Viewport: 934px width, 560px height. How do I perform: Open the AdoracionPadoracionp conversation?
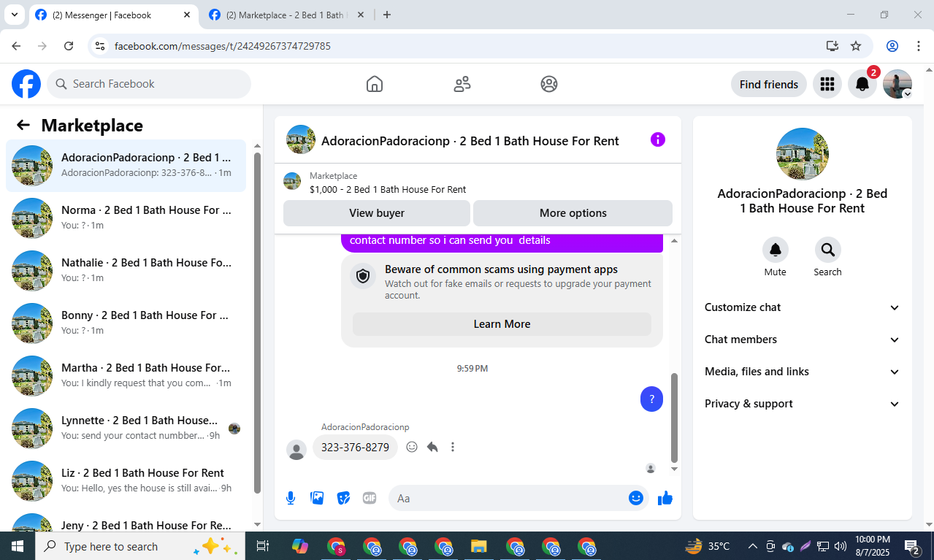[x=126, y=165]
